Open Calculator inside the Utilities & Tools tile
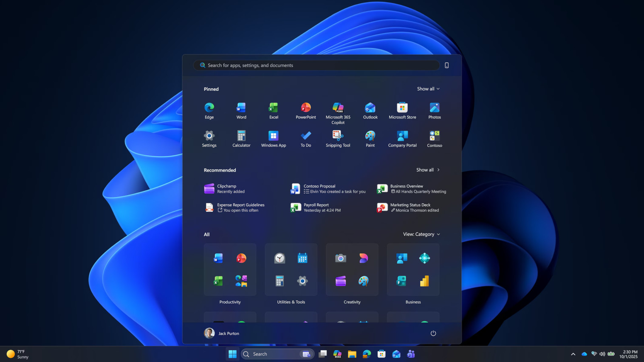The image size is (644, 362). (x=280, y=281)
